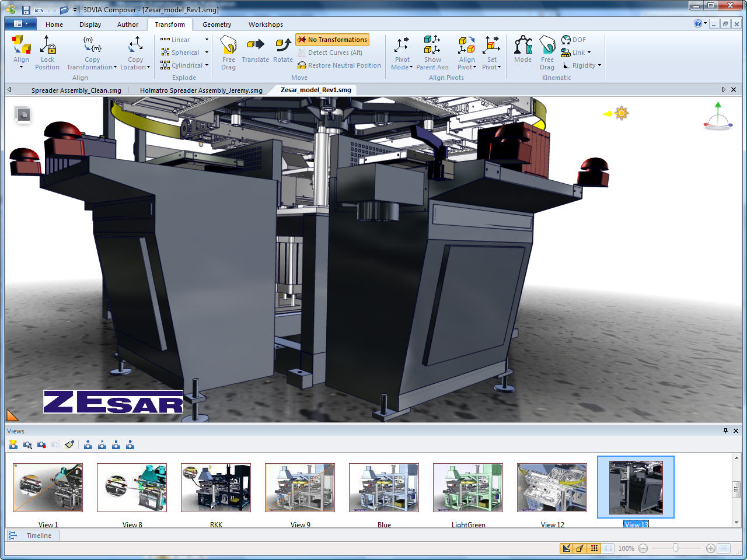Click the zoom slider handle in status bar

coord(675,548)
